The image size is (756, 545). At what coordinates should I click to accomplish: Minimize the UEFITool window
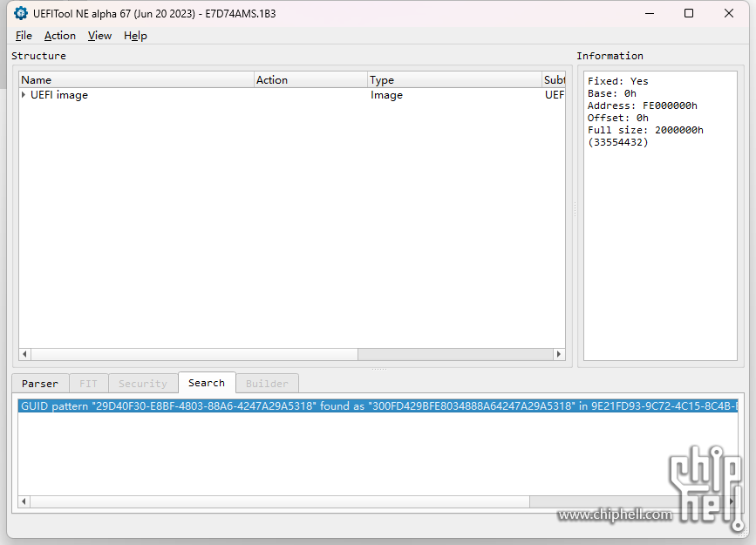click(650, 13)
